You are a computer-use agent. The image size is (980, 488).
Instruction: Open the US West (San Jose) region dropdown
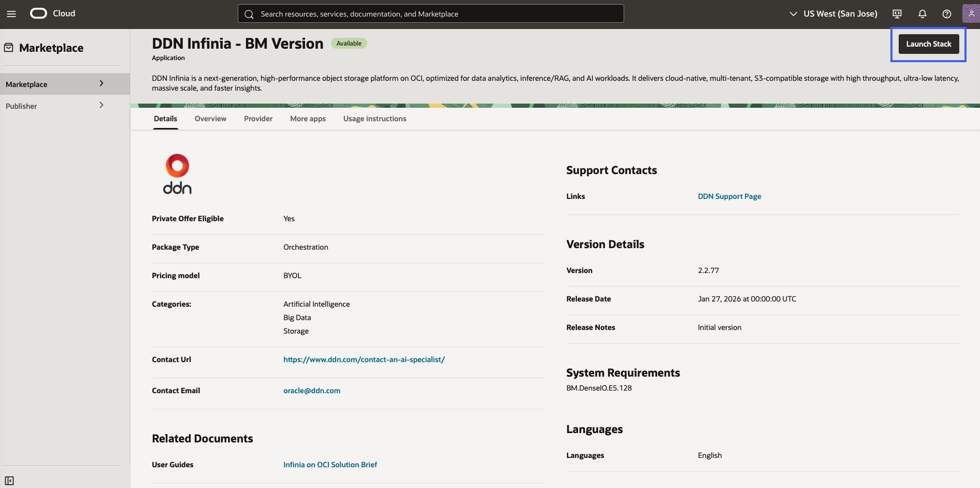click(833, 14)
